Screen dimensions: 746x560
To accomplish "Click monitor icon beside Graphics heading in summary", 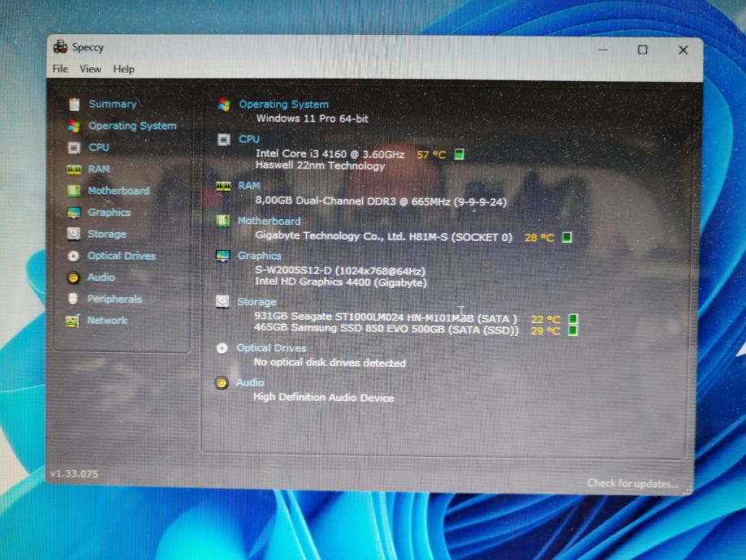I will (222, 256).
